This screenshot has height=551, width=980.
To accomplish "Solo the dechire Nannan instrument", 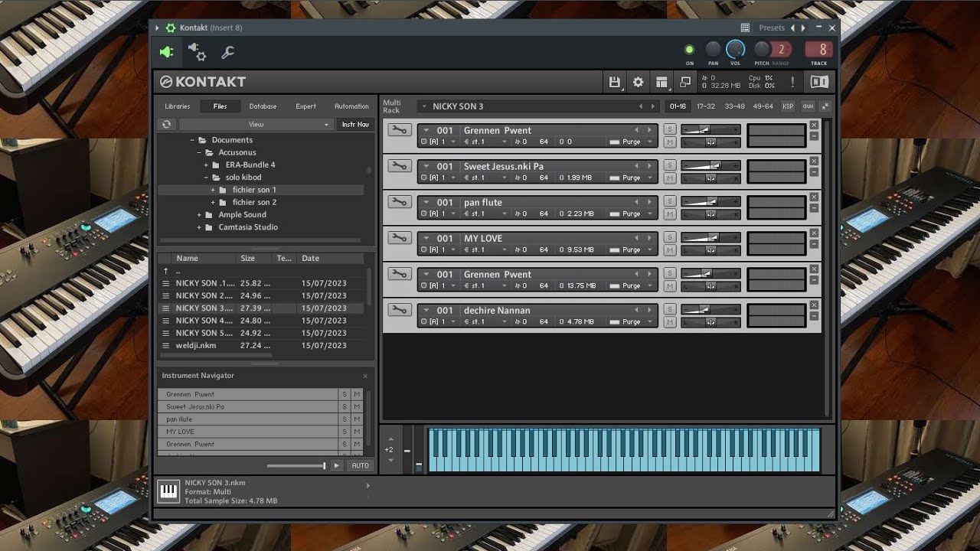I will click(670, 309).
